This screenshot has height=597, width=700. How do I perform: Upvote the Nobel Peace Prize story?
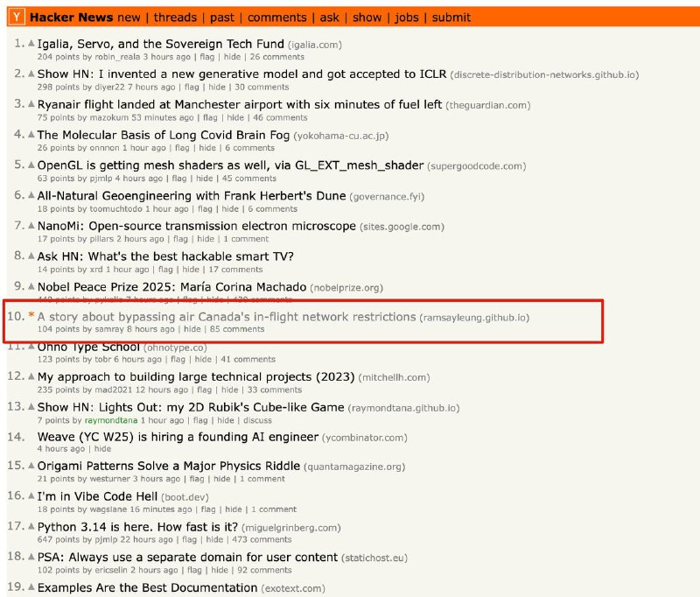click(x=31, y=286)
